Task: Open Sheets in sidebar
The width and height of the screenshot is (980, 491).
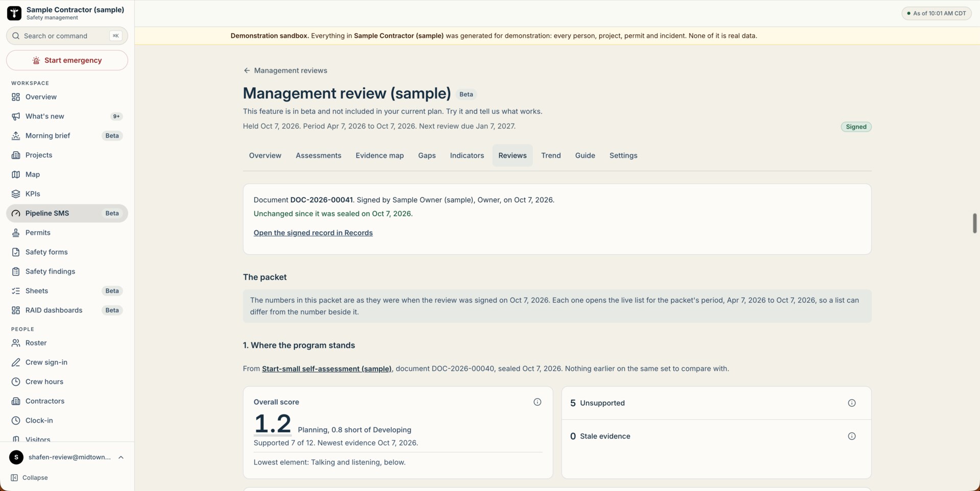Action: click(x=67, y=291)
